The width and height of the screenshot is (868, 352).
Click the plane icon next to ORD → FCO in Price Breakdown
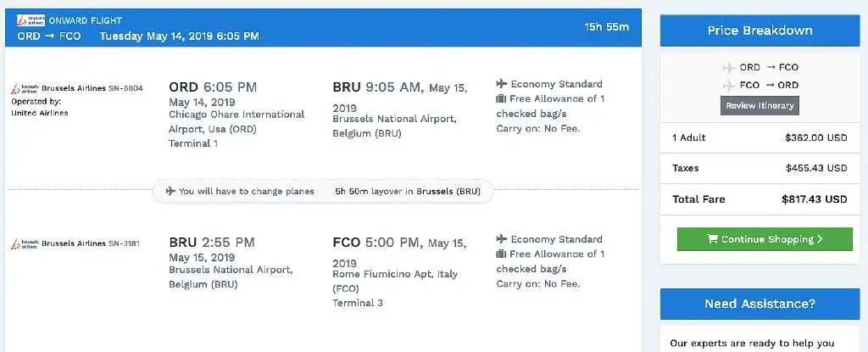728,68
